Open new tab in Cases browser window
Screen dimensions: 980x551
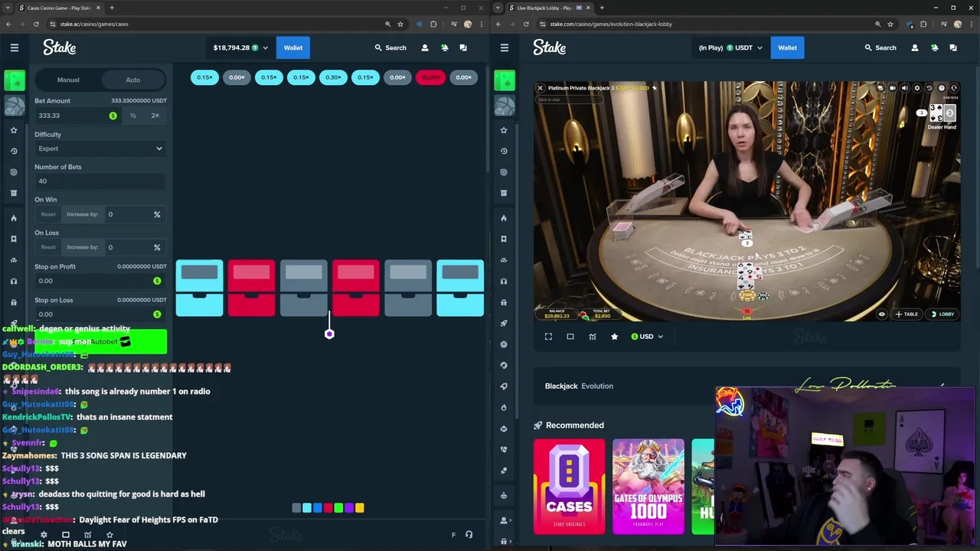coord(112,8)
